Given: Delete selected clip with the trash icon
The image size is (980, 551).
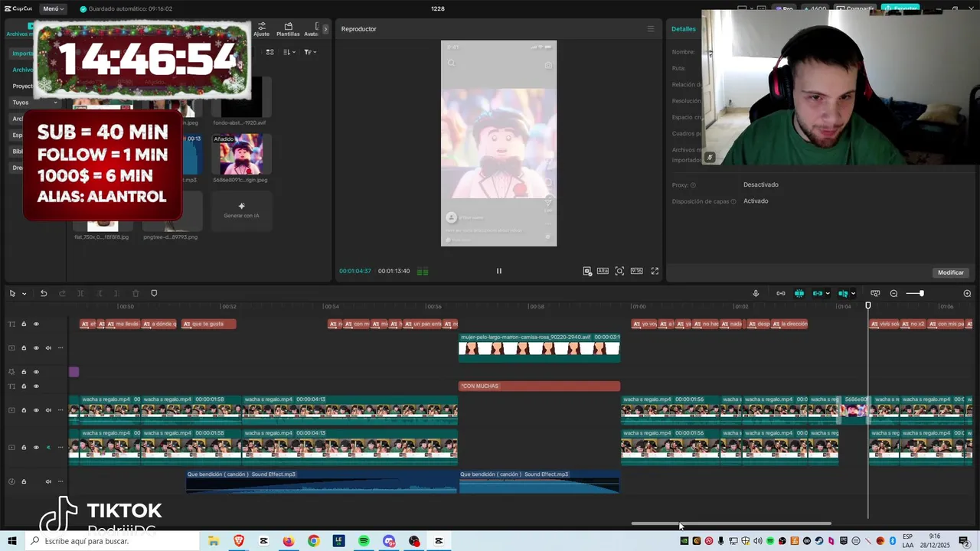Looking at the screenshot, I should [136, 293].
